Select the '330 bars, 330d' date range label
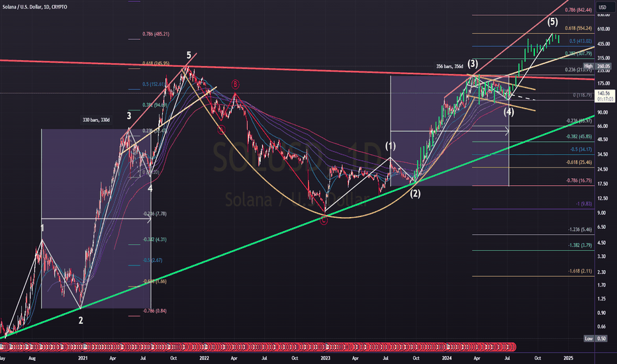 click(96, 120)
